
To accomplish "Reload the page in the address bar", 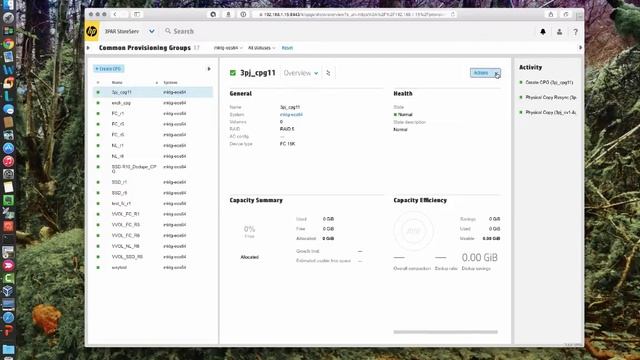I will (x=453, y=14).
